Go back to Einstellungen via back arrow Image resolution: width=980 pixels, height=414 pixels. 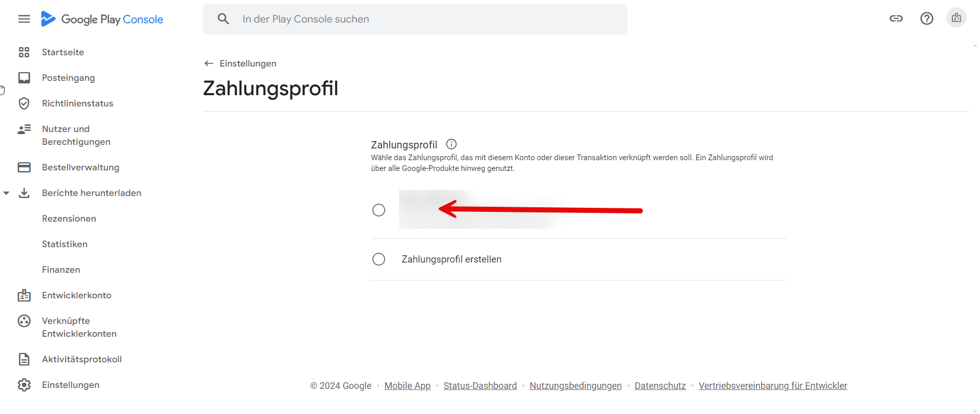(209, 63)
